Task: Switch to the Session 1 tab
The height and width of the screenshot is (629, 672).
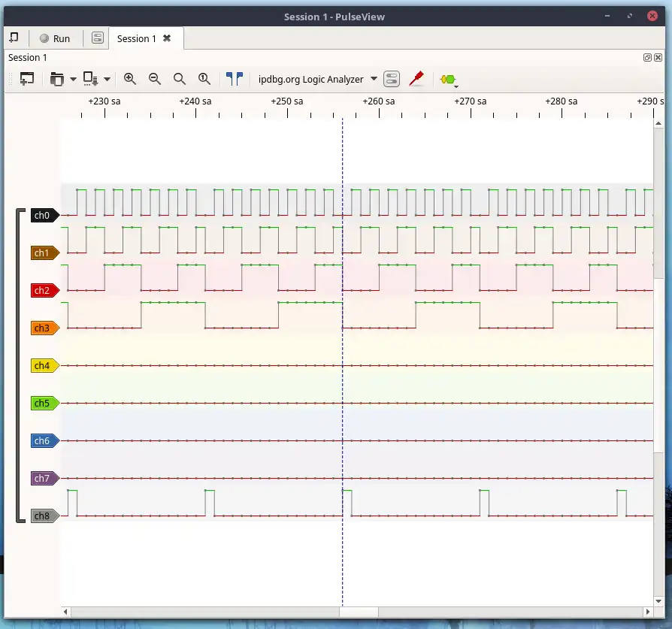Action: [x=137, y=38]
